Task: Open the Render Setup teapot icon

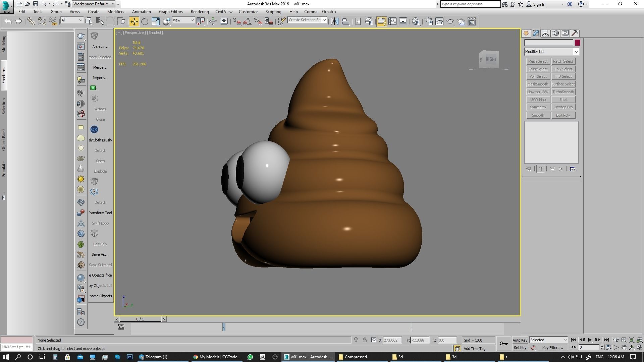Action: [429, 21]
